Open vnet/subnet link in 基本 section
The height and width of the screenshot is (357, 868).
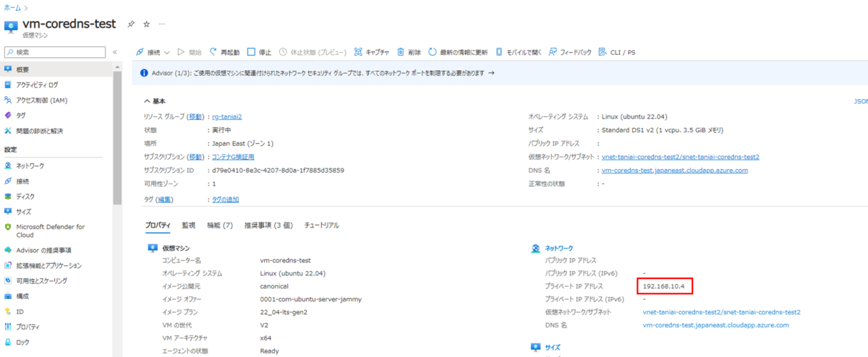[681, 157]
